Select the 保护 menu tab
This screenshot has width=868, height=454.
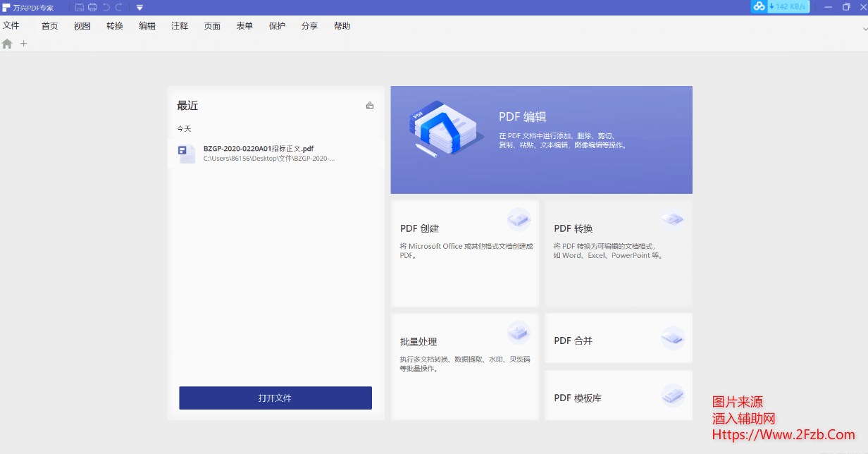277,26
